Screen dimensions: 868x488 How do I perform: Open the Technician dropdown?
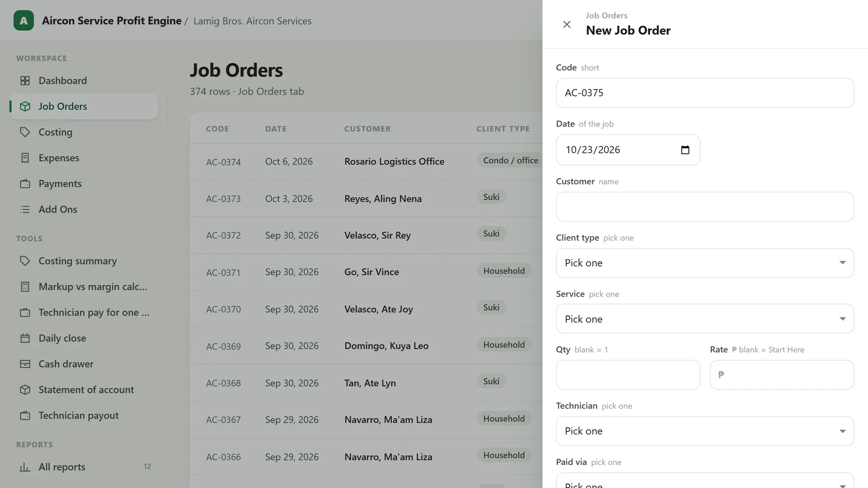(x=705, y=431)
